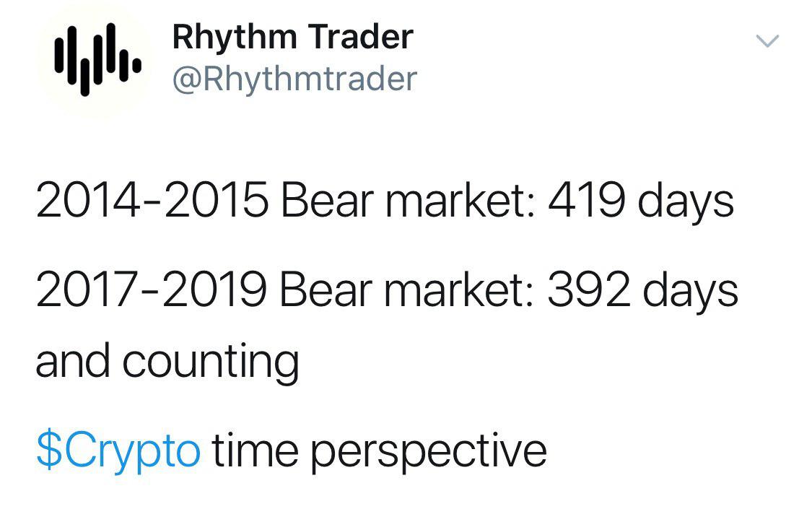The width and height of the screenshot is (812, 509).
Task: Expand the tweet options chevron
Action: tap(767, 42)
